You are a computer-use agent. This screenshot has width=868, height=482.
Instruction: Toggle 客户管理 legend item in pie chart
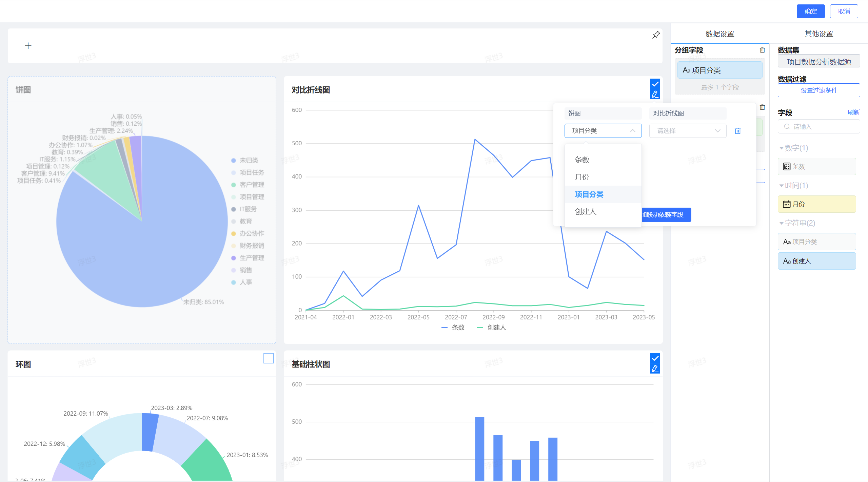click(x=248, y=185)
